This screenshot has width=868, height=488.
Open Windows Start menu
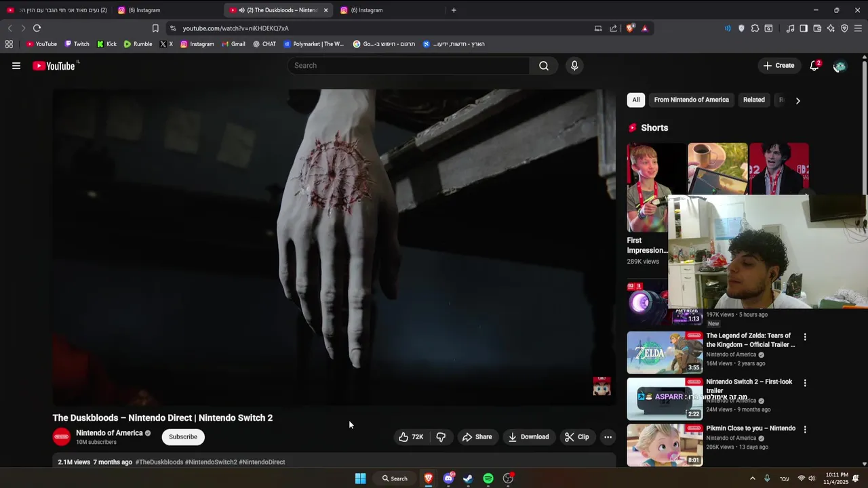pyautogui.click(x=361, y=479)
